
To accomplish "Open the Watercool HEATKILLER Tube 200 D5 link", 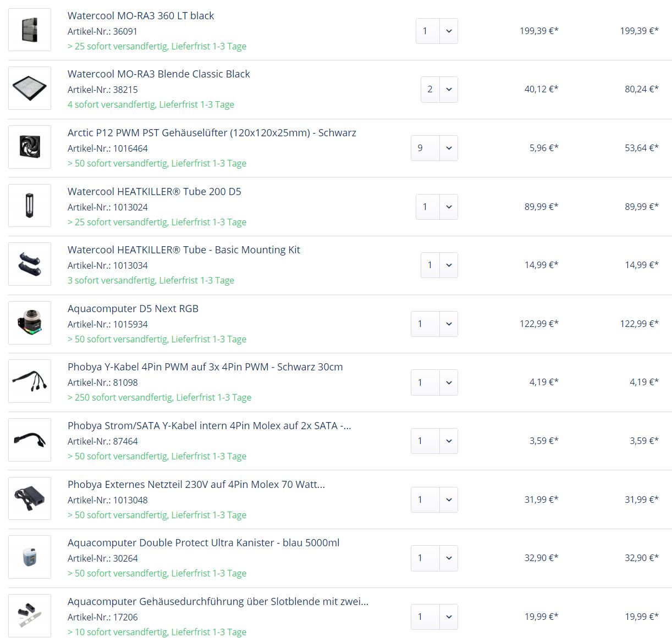I will pos(154,191).
